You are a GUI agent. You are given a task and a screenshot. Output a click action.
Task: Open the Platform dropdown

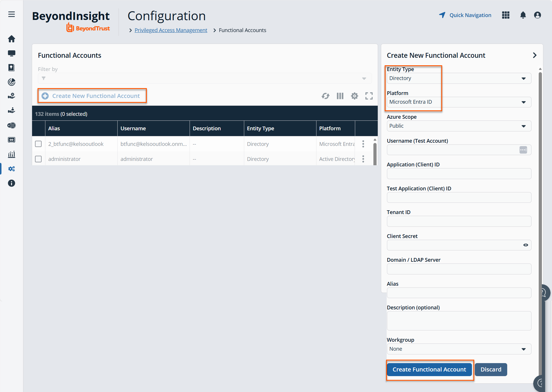(x=459, y=102)
